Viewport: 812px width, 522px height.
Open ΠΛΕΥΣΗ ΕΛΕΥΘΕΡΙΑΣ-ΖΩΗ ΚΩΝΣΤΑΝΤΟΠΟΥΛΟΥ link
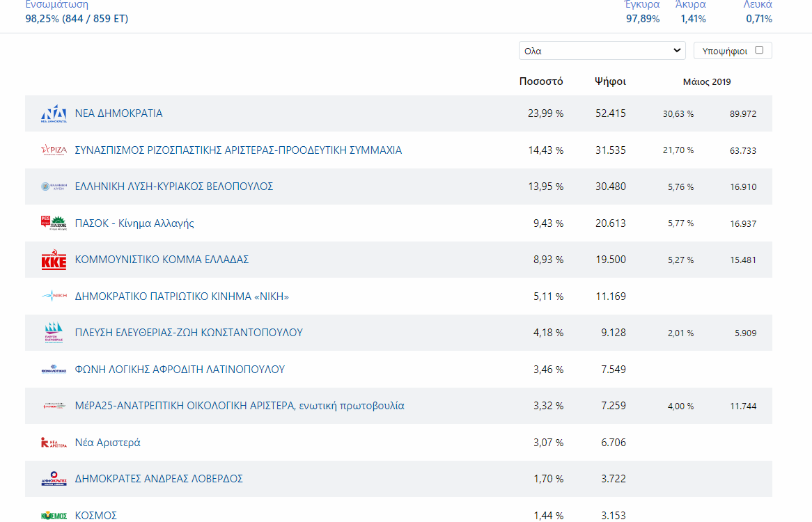tap(189, 333)
